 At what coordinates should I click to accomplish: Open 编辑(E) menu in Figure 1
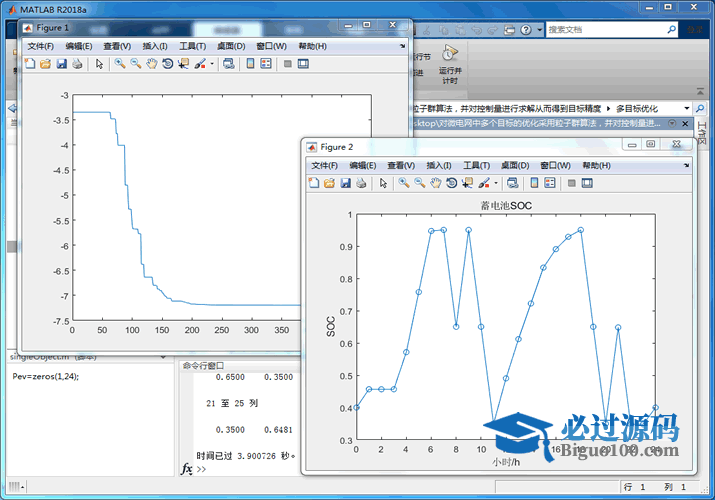click(x=79, y=46)
